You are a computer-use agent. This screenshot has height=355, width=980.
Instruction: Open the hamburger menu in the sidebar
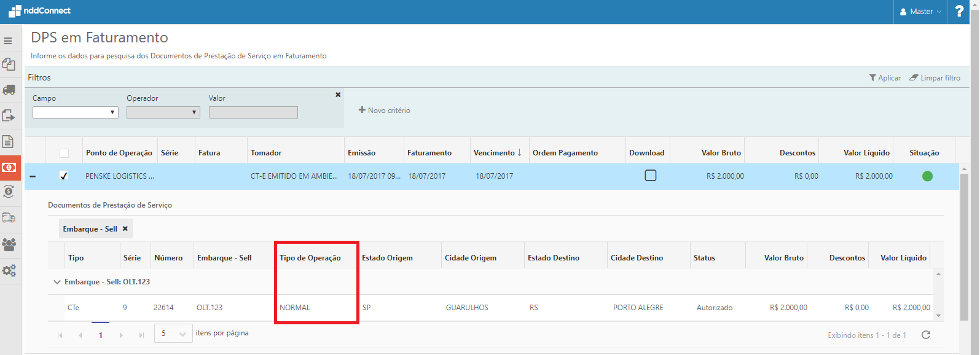(x=8, y=41)
